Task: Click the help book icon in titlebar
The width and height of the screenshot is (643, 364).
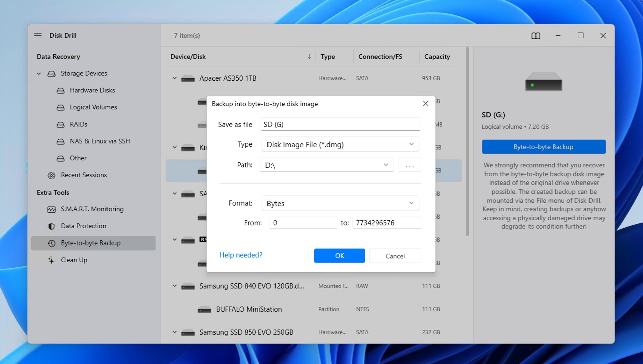Action: click(535, 36)
